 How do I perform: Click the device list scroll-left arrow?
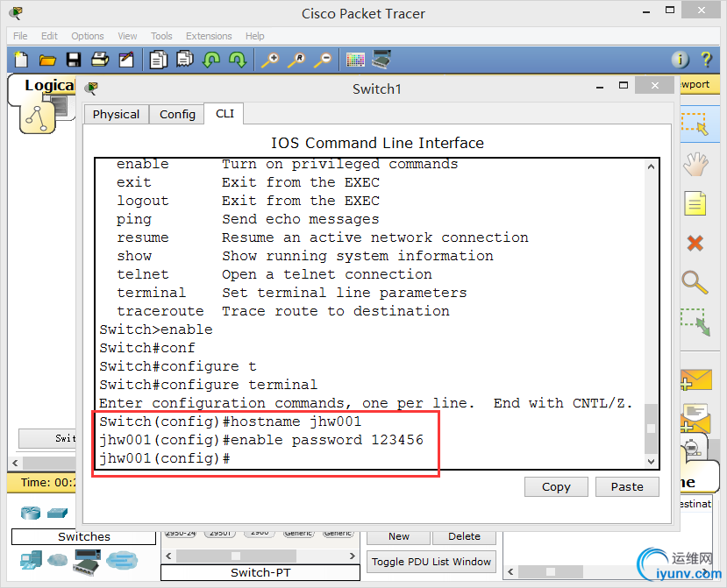(168, 556)
